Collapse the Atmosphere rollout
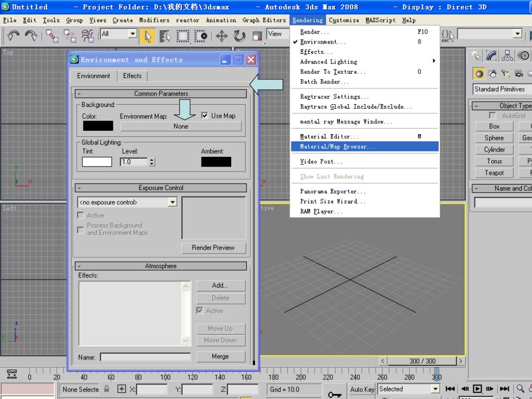 point(161,266)
